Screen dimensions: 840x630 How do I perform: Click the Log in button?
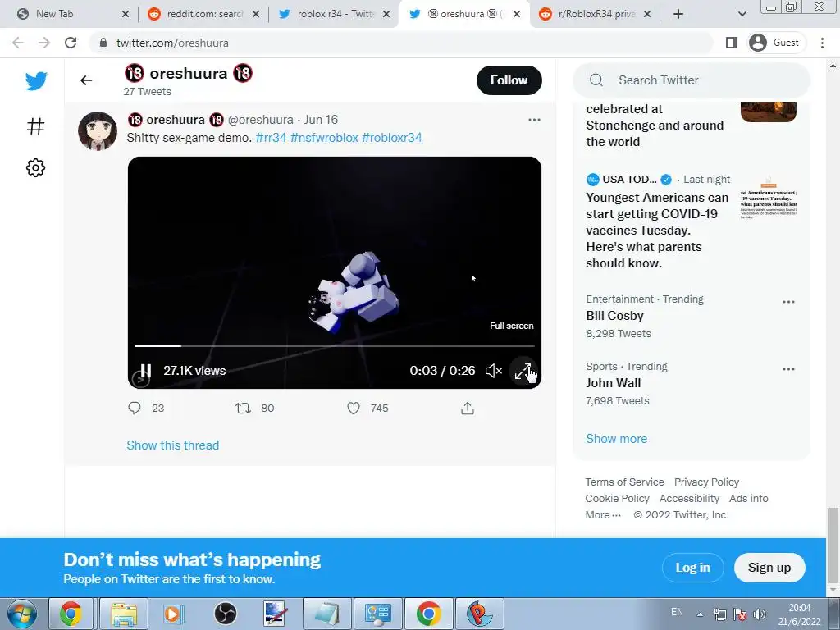(692, 568)
